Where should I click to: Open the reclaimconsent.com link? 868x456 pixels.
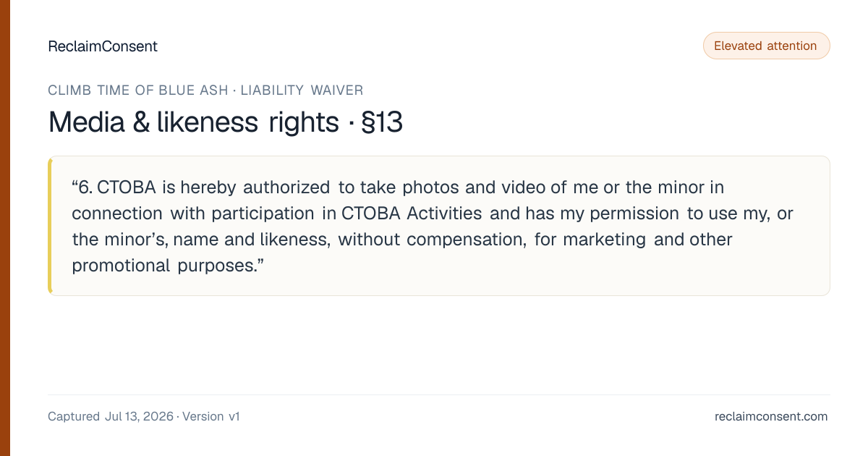[x=771, y=417]
